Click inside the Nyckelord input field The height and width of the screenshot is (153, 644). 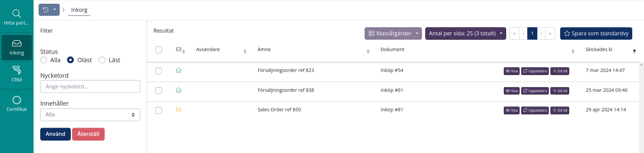[x=90, y=86]
